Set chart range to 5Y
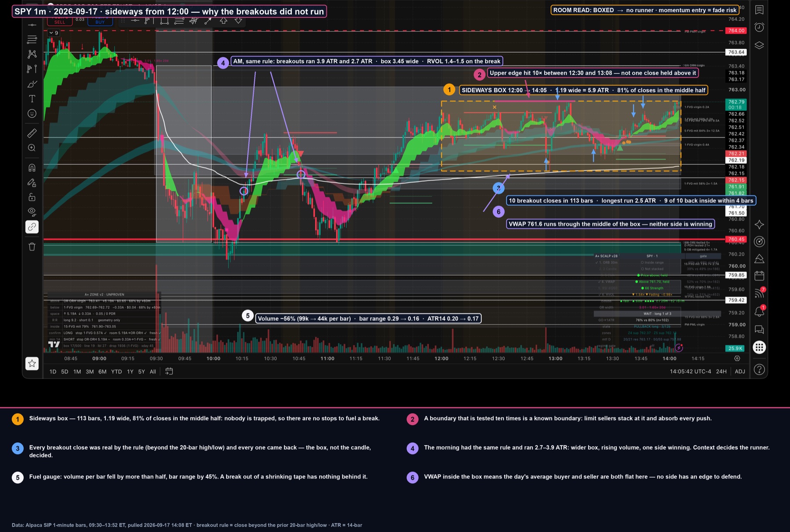790x532 pixels. 141,372
